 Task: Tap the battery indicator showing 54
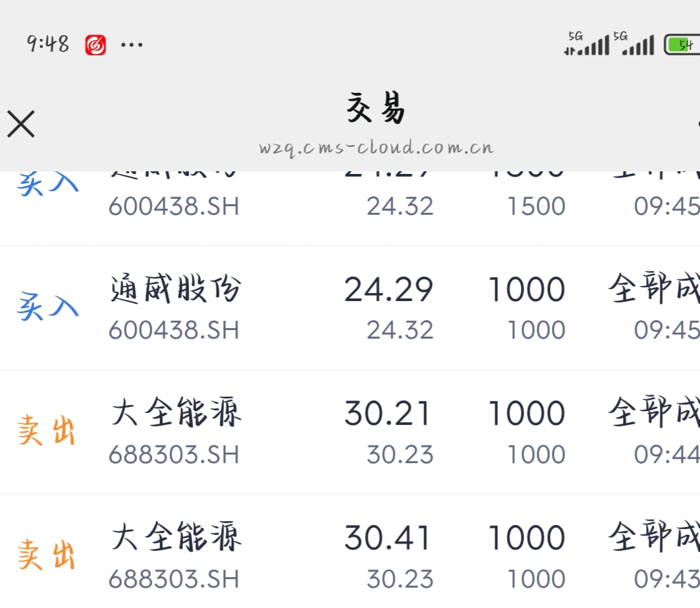point(682,45)
